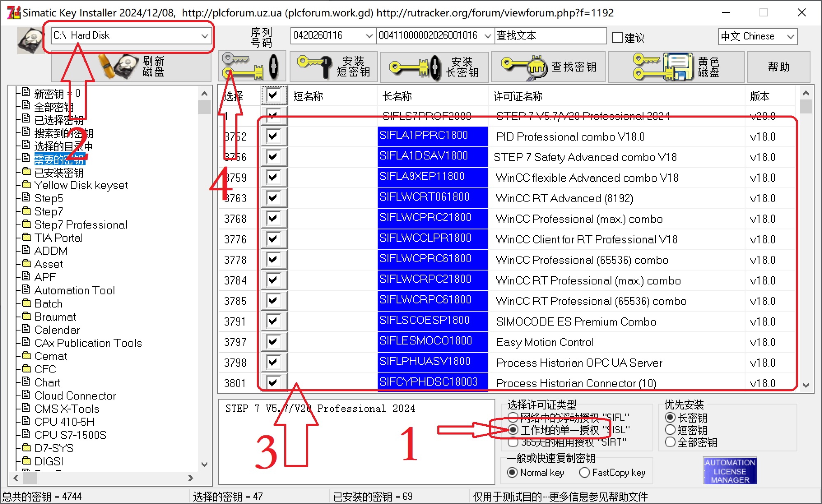Click the hard disk icon beside drive selector
The width and height of the screenshot is (822, 504).
click(x=30, y=40)
